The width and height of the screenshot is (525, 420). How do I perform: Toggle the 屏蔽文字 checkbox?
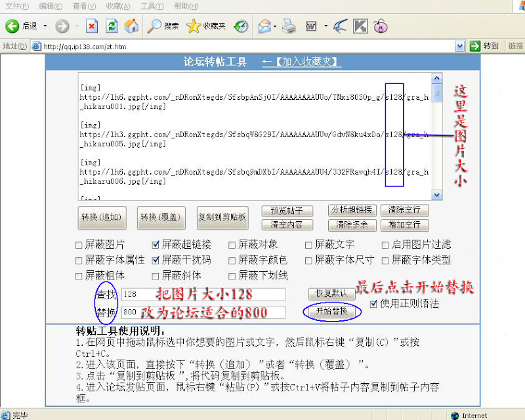point(308,245)
